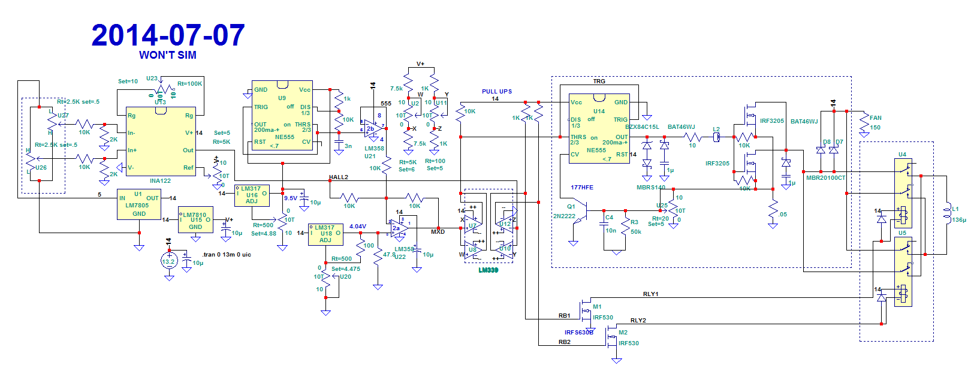Image resolution: width=980 pixels, height=377 pixels.
Task: Select the U12 comparator symbol
Action: [505, 225]
